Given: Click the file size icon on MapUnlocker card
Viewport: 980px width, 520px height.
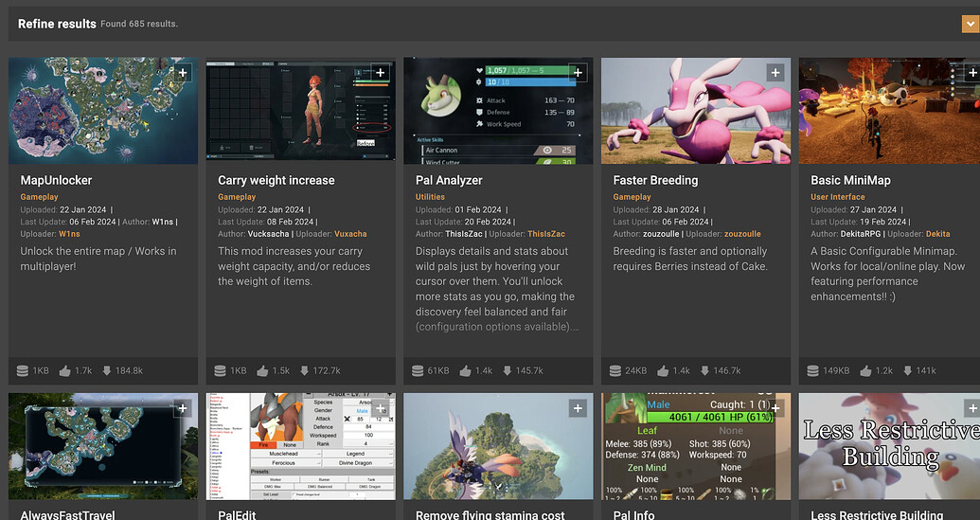Looking at the screenshot, I should [23, 370].
